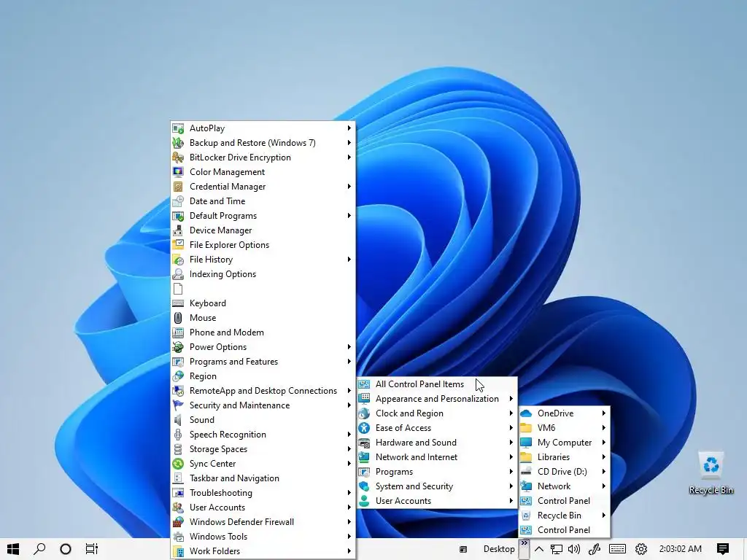Click the Device Manager icon
747x560 pixels.
point(178,230)
